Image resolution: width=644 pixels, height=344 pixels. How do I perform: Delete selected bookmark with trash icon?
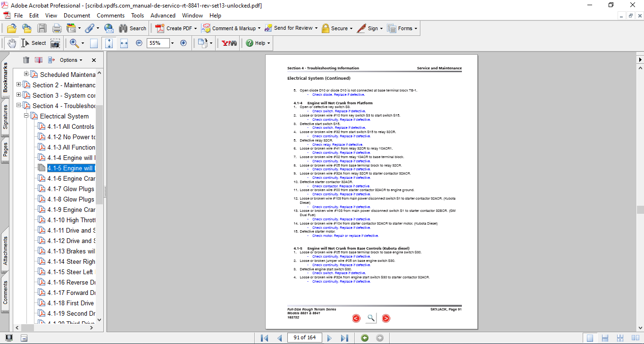[26, 60]
